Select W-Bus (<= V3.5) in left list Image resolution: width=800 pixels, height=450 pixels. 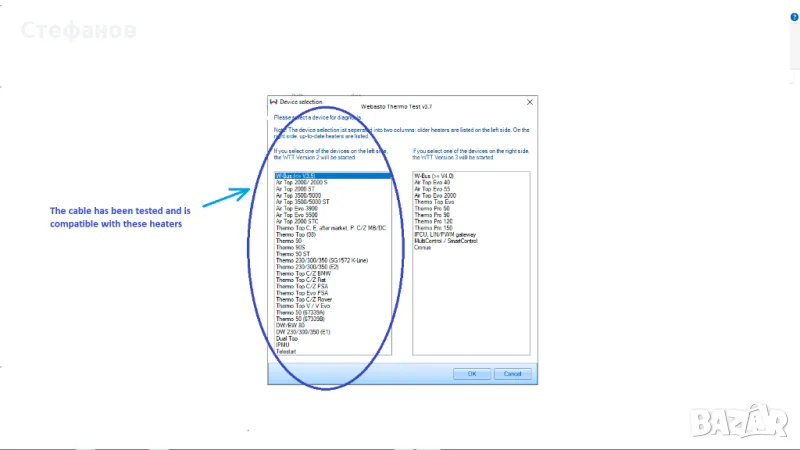coord(297,175)
